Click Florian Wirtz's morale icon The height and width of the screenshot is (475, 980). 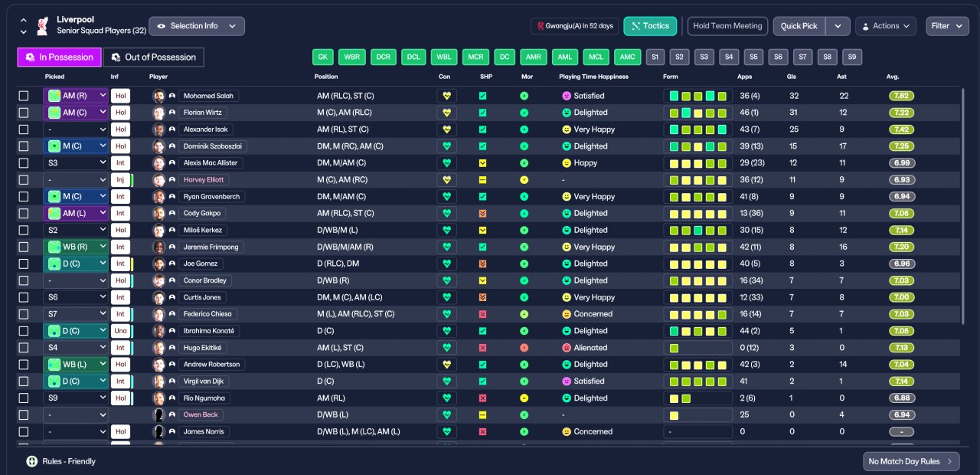coord(524,113)
